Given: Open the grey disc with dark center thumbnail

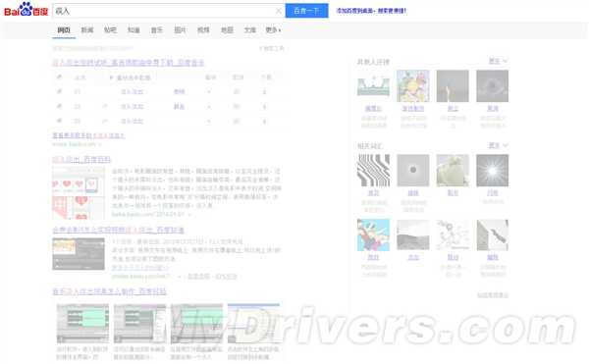Looking at the screenshot, I should pyautogui.click(x=413, y=171).
